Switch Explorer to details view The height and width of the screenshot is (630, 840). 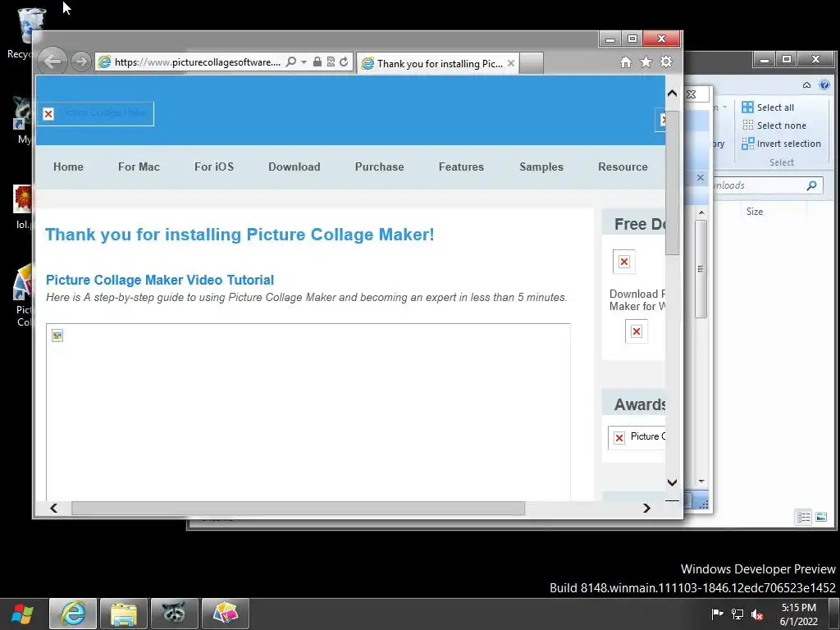(x=803, y=517)
